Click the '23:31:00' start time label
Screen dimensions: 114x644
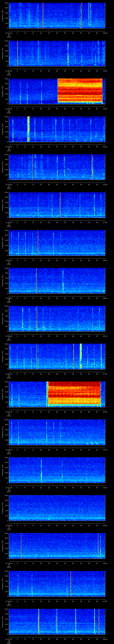[9, 33]
